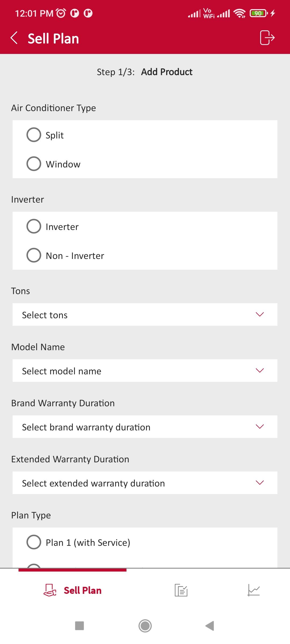Viewport: 290px width, 644px height.
Task: Switch to the Sell Plan bottom tab
Action: pos(73,590)
